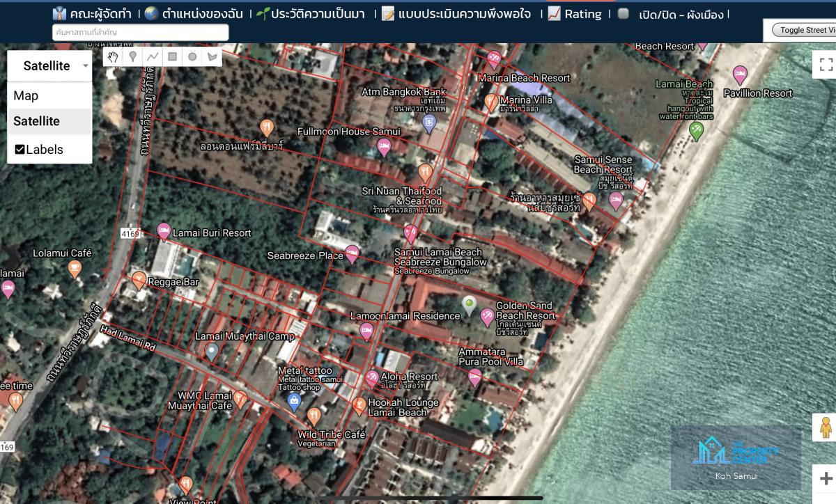Image resolution: width=836 pixels, height=504 pixels.
Task: Toggle the เปิด/ปิด - ผังเมือง checkbox
Action: click(x=623, y=14)
